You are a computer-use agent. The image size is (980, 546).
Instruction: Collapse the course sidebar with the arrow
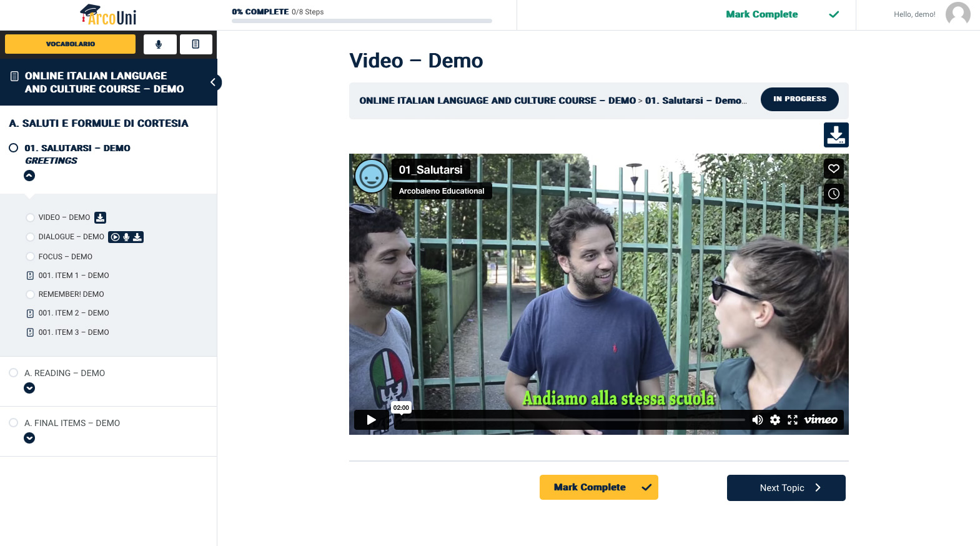[x=213, y=82]
